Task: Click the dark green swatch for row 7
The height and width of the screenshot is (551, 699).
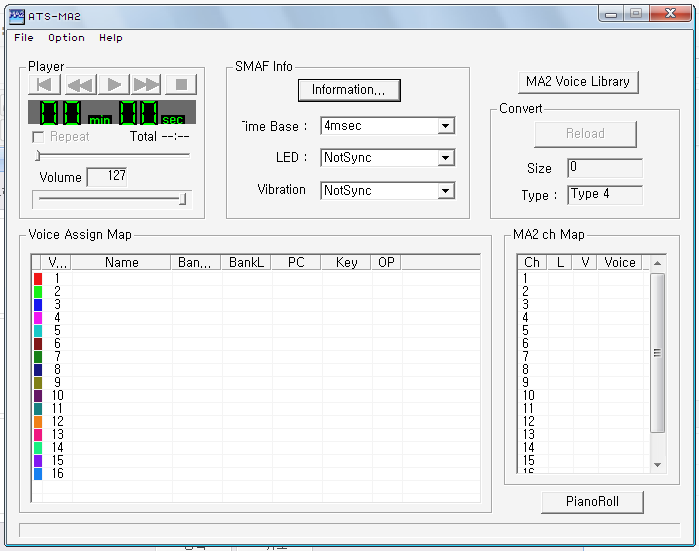Action: point(38,357)
